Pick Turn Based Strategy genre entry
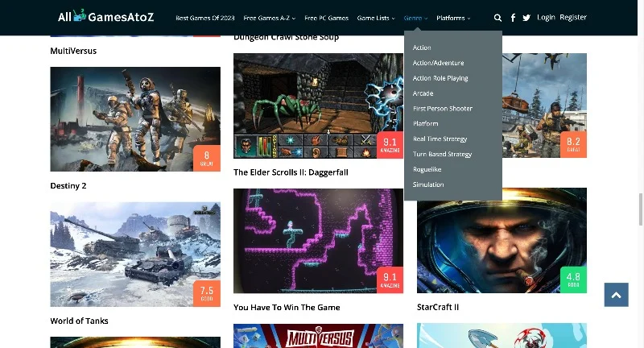Image resolution: width=644 pixels, height=348 pixels. (x=442, y=154)
